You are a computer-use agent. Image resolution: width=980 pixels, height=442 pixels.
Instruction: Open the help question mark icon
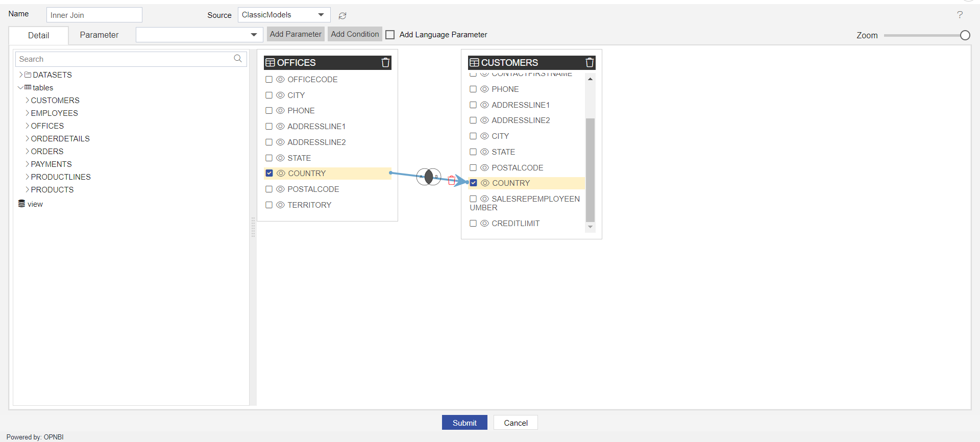coord(960,15)
